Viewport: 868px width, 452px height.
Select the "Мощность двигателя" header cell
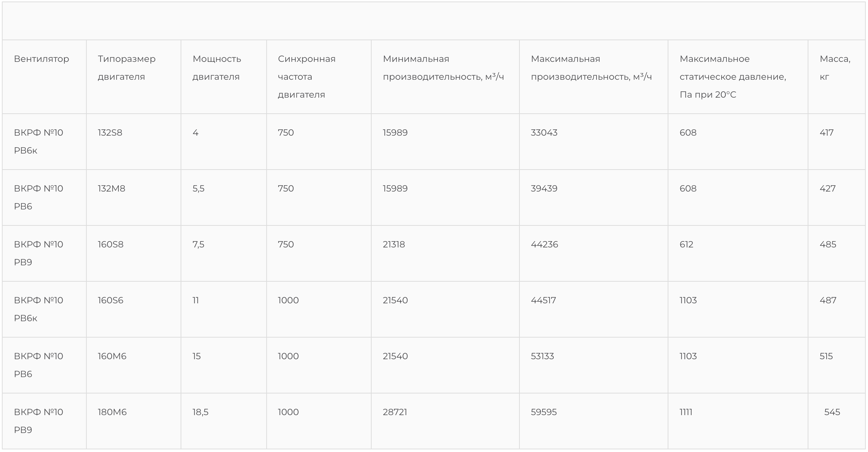(x=217, y=68)
